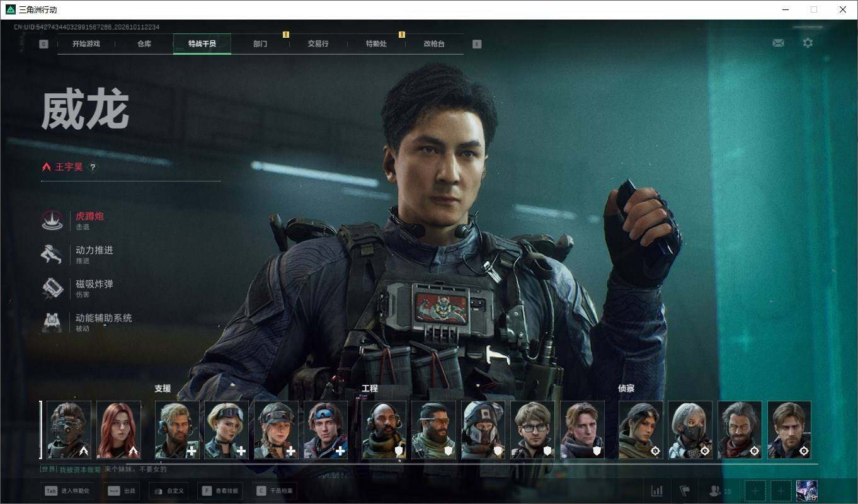Select the blonde woman with goggles portrait
This screenshot has height=504, width=858.
coord(226,430)
